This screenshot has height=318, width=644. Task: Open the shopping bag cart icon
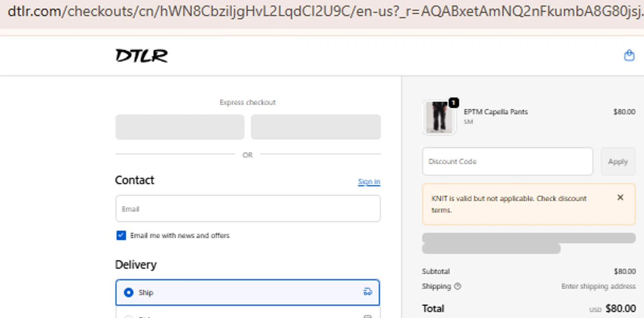pos(629,55)
